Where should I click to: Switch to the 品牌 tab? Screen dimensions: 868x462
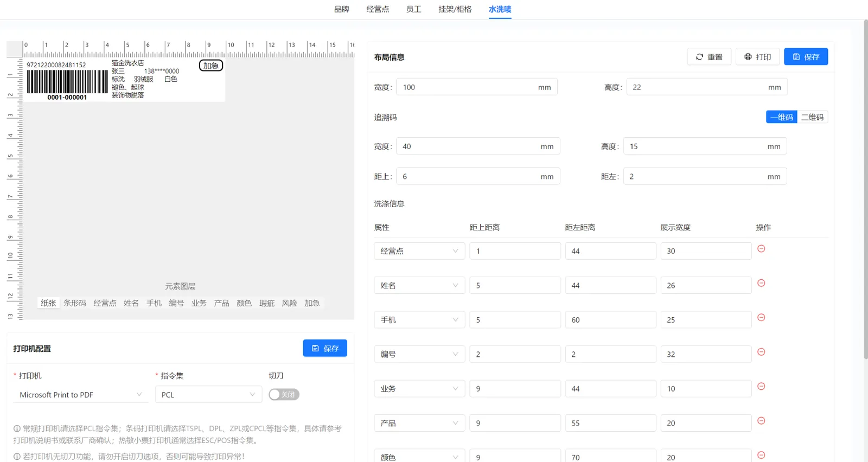[x=342, y=9]
